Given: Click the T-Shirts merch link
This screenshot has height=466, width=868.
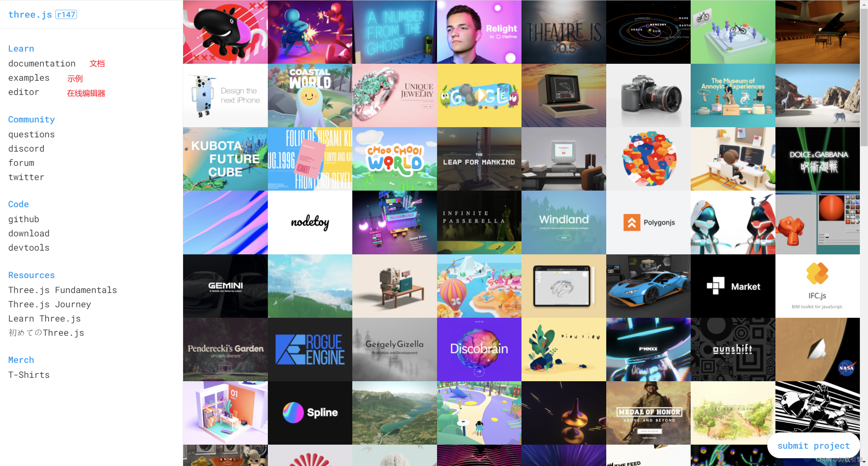Looking at the screenshot, I should 29,374.
